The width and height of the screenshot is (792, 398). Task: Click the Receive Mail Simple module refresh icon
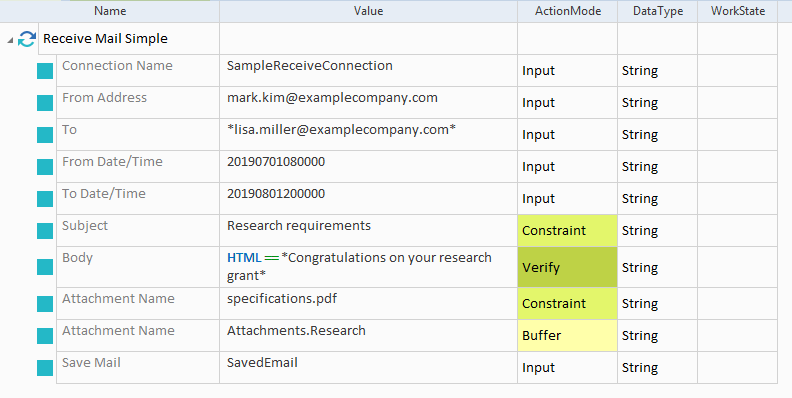coord(27,39)
